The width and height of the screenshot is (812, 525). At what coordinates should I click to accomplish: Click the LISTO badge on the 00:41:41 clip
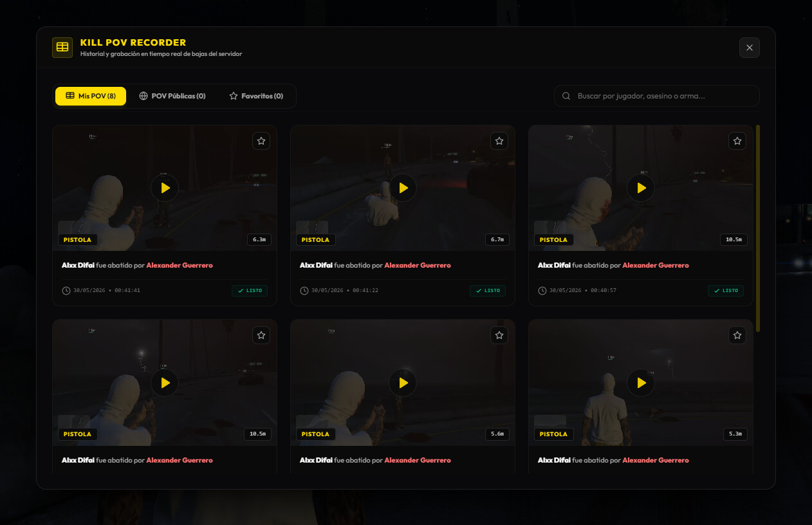coord(250,291)
